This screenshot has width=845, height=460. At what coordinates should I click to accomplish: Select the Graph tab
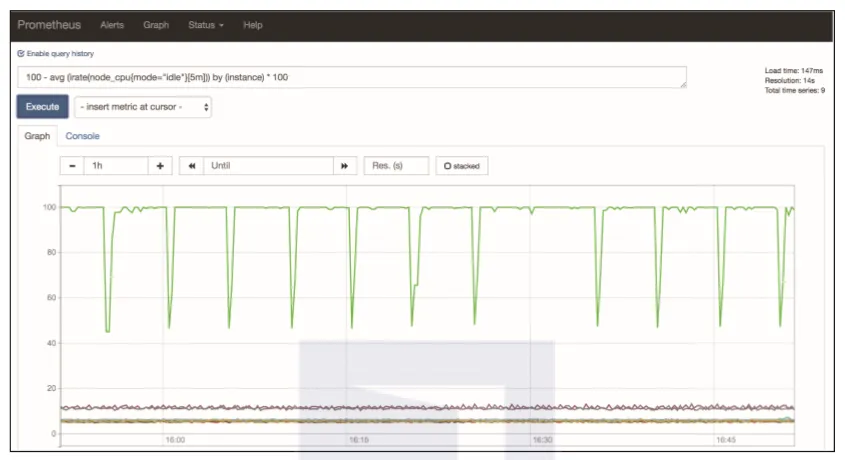coord(37,136)
